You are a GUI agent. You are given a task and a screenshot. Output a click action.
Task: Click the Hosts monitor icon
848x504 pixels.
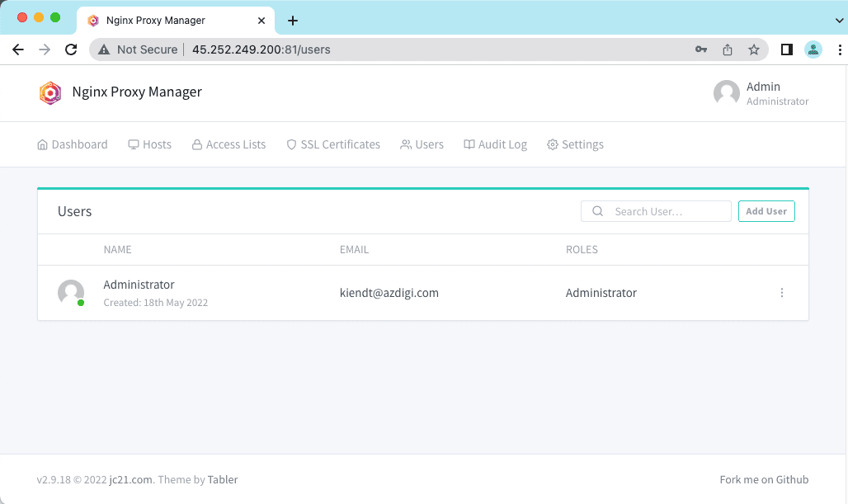point(133,144)
